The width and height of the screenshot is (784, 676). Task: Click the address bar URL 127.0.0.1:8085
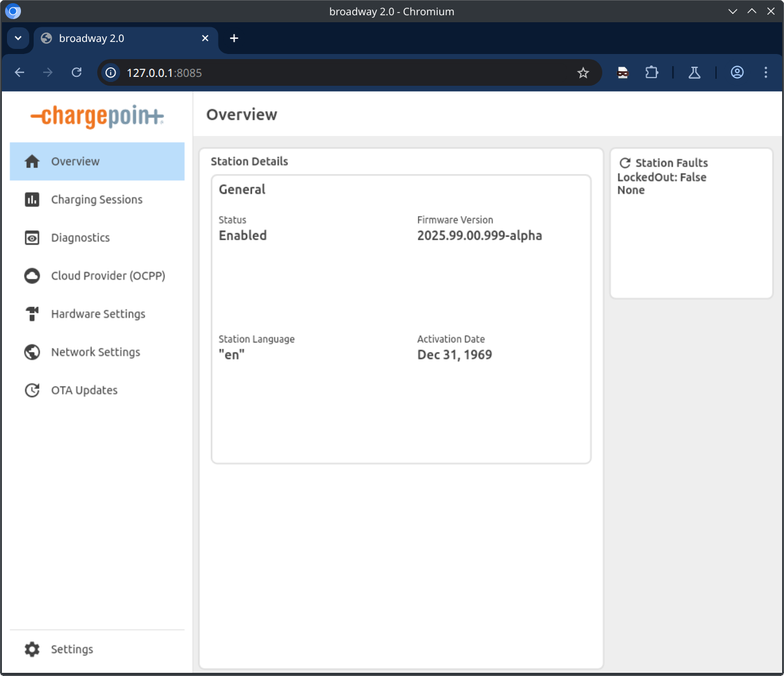164,73
